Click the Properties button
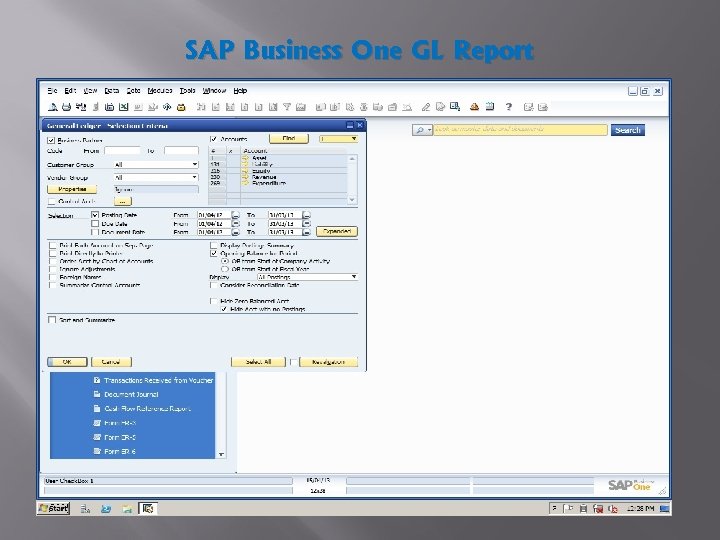This screenshot has height=540, width=720. [72, 189]
